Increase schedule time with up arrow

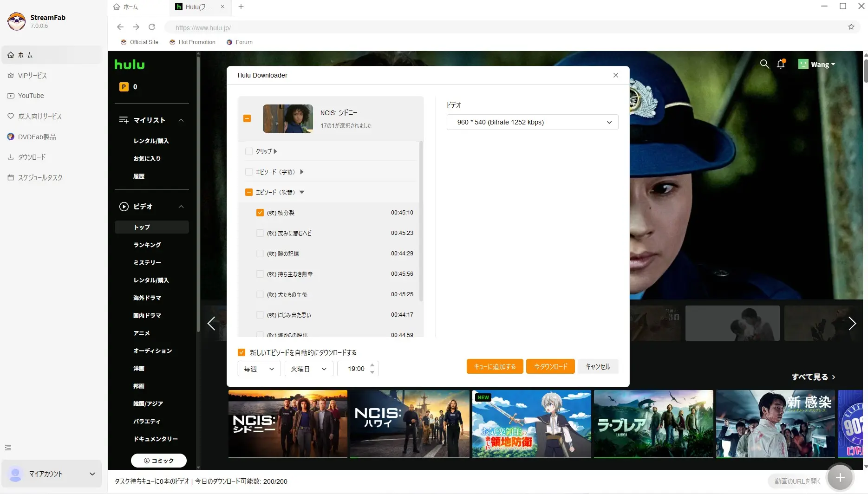[372, 365]
